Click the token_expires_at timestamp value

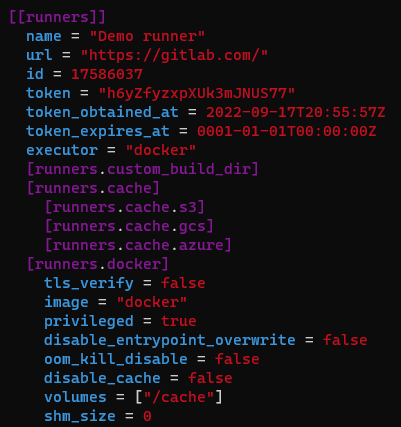(287, 131)
